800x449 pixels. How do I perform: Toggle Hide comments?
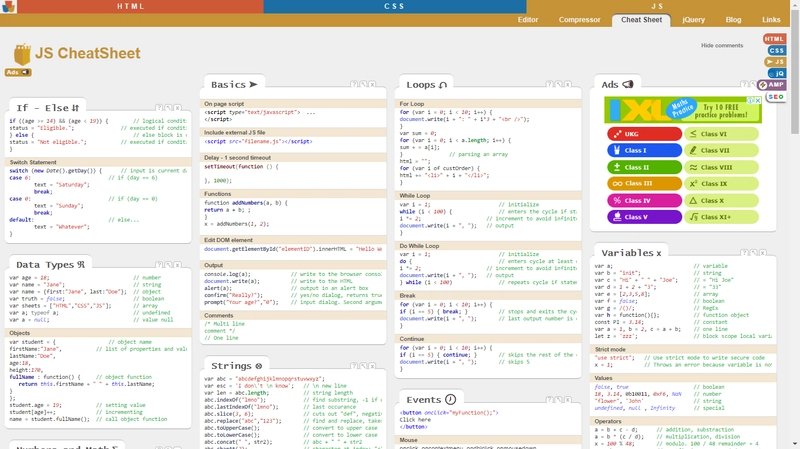click(722, 45)
